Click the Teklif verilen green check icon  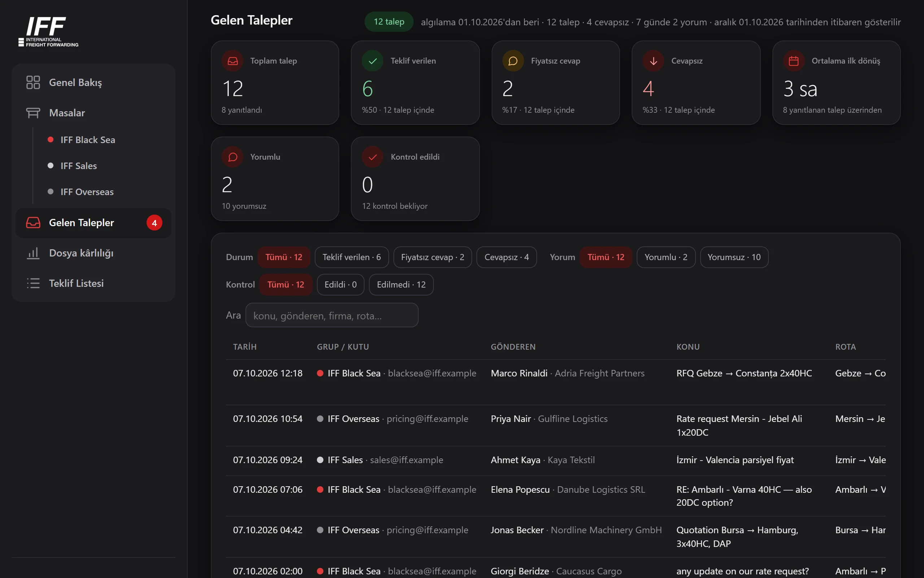click(372, 61)
